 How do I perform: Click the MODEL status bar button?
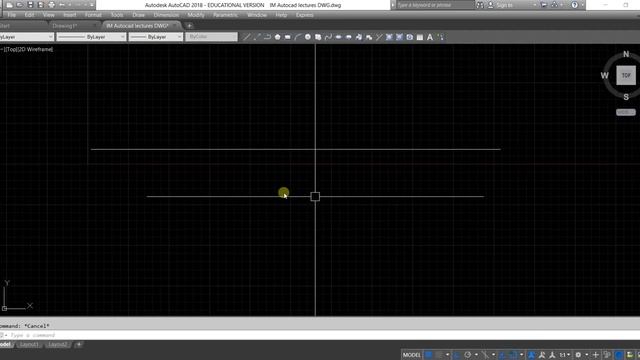[x=411, y=355]
